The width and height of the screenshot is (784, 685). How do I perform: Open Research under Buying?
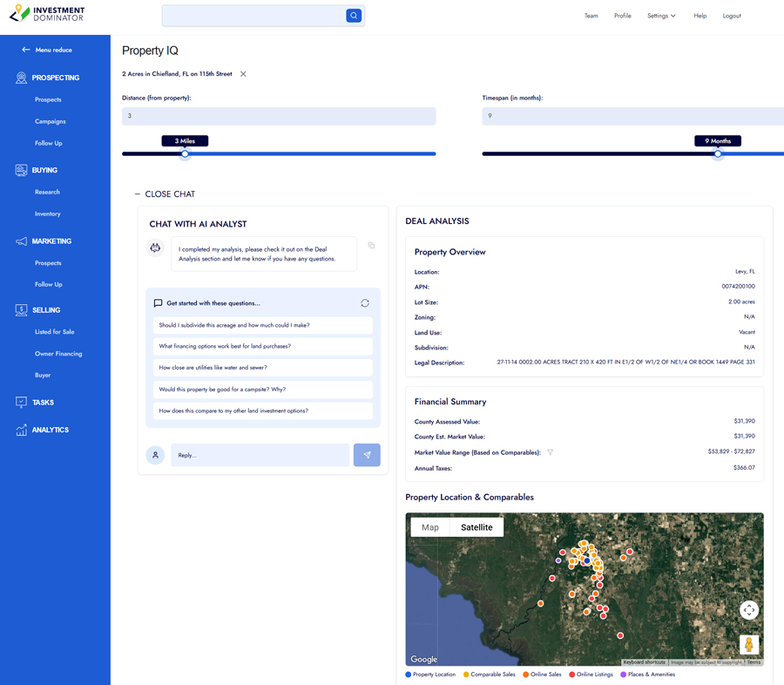click(x=47, y=192)
